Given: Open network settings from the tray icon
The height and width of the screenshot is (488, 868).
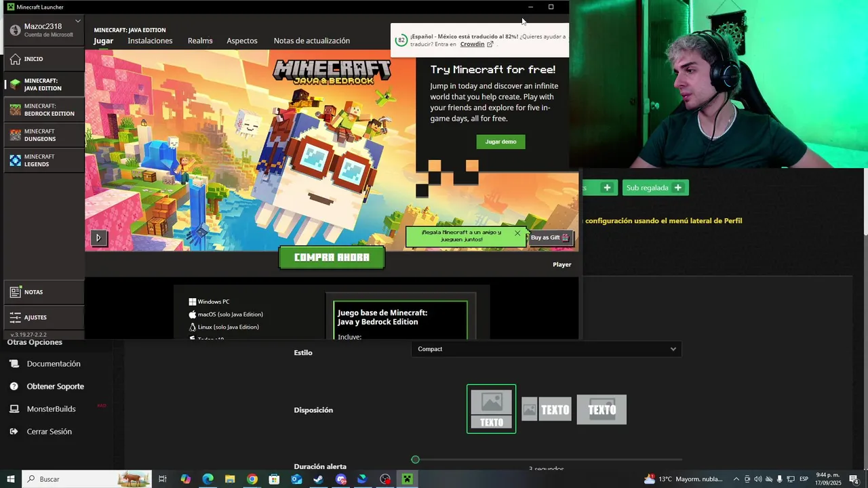Looking at the screenshot, I should pos(790,479).
